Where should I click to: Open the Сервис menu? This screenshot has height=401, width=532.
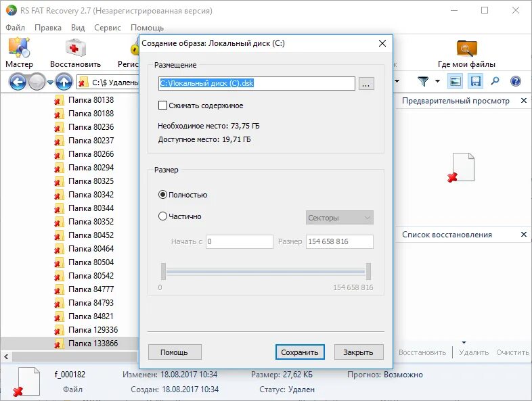point(108,28)
